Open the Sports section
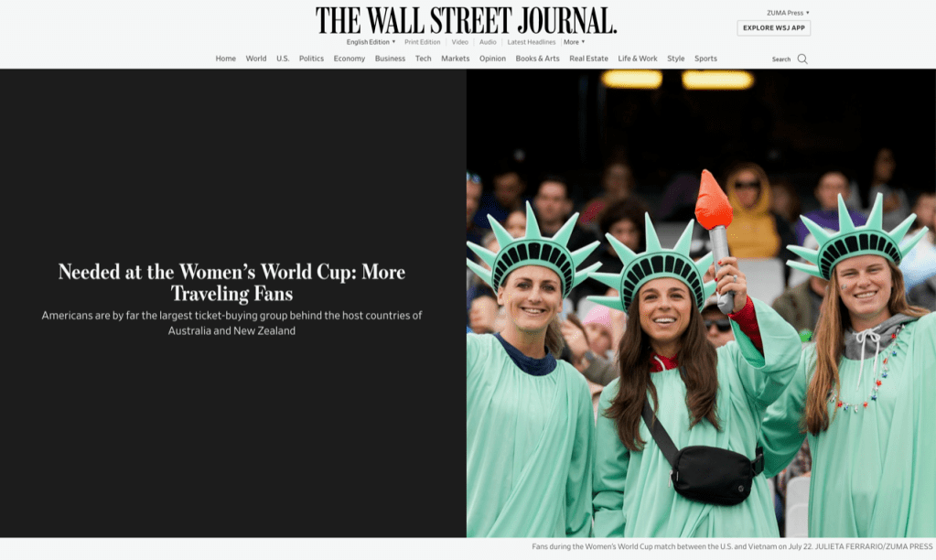 coord(705,59)
